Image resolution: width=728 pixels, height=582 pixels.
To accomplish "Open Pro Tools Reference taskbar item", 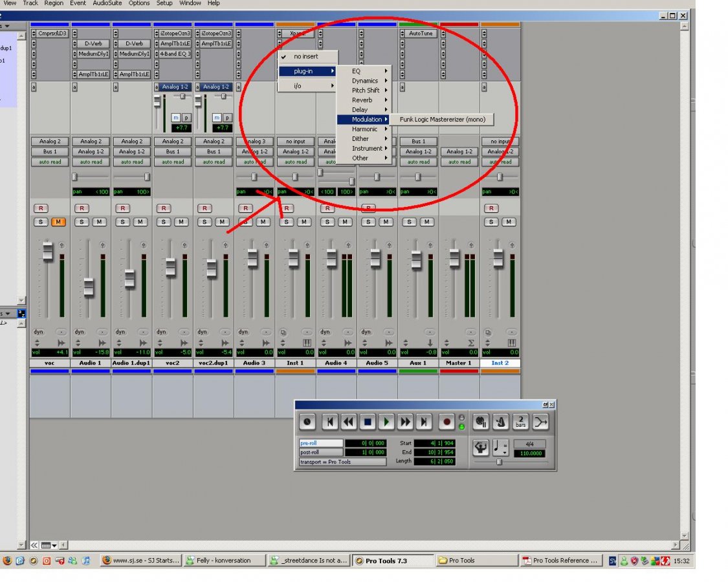I will (x=562, y=561).
